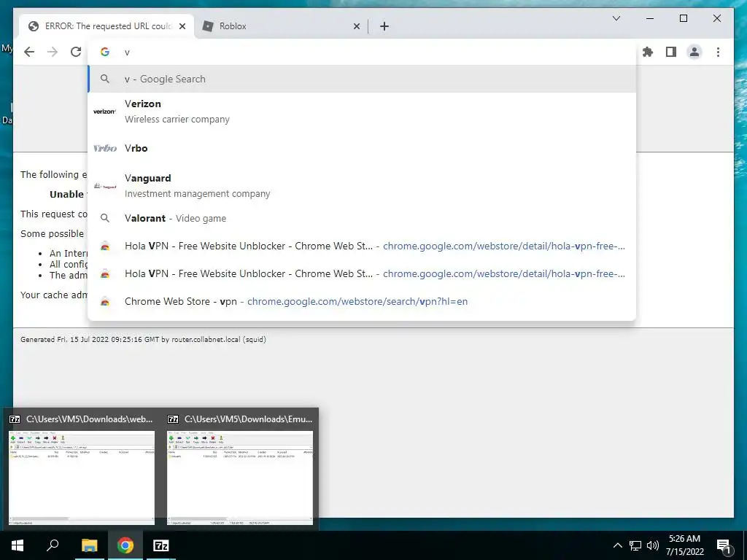Close the ERROR tab
Screen dimensions: 747x560
click(x=182, y=26)
